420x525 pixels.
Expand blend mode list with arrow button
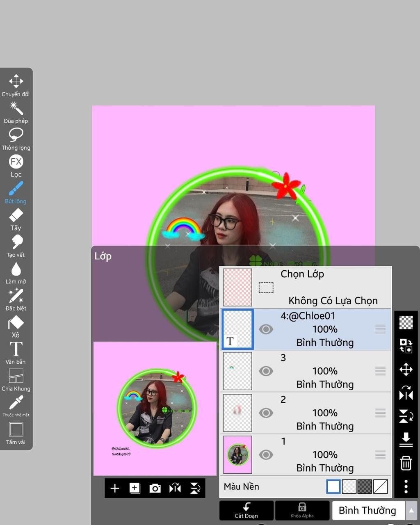tap(411, 511)
